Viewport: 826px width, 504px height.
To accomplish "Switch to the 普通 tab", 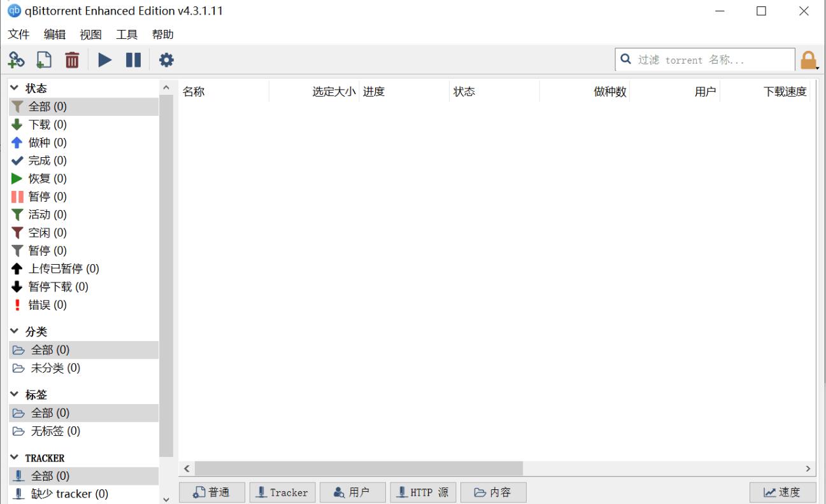I will click(x=212, y=493).
